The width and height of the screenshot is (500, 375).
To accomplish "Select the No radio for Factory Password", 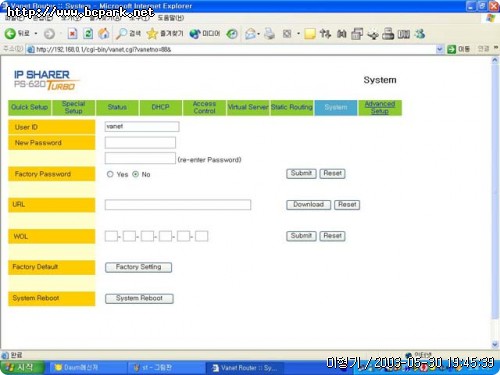I will (135, 174).
